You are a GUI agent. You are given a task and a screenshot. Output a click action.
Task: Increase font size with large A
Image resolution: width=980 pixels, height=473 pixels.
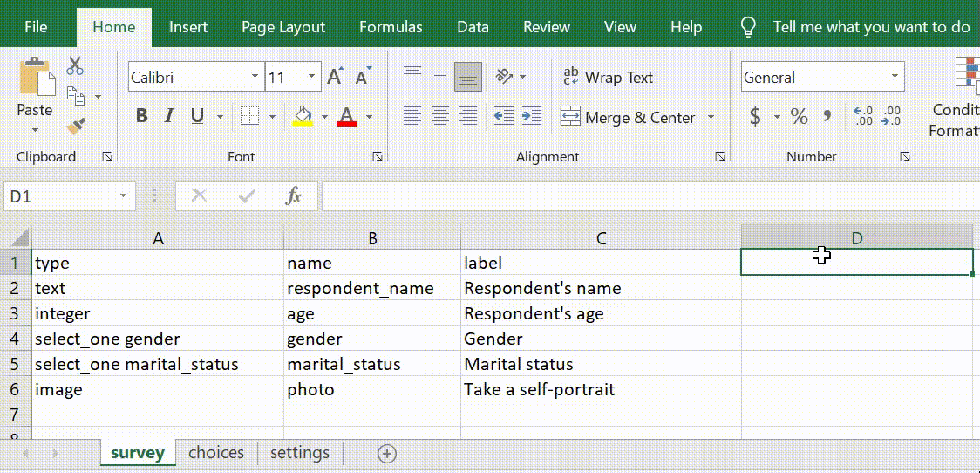(336, 77)
